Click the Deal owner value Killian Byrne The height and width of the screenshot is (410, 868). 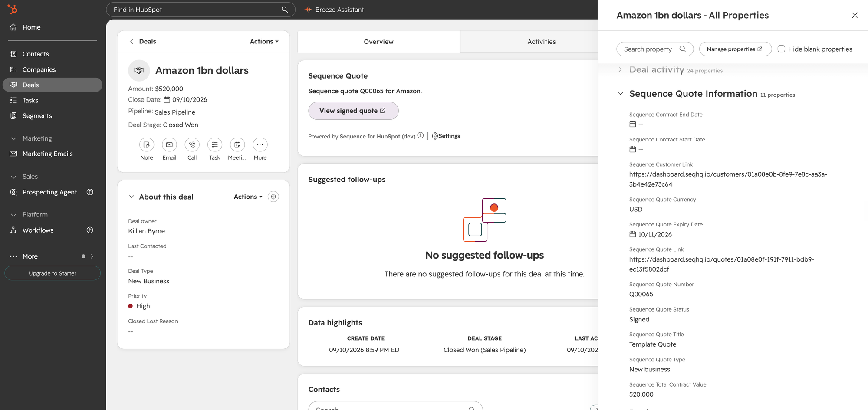click(147, 231)
